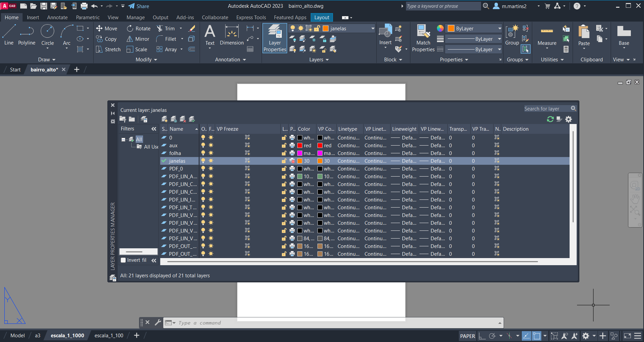Open the ByLayer object color dropdown

coord(474,29)
